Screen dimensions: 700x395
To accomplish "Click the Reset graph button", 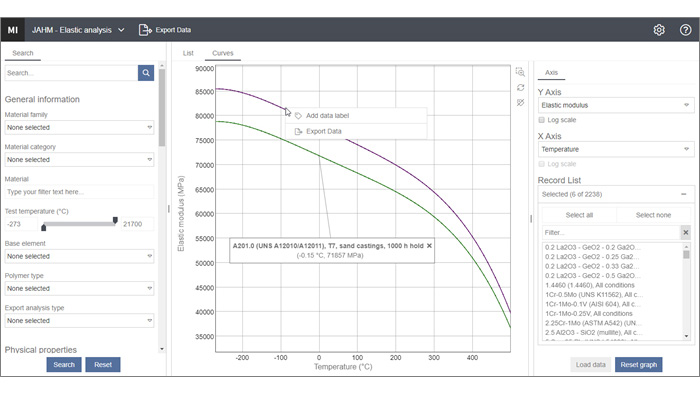I will click(x=638, y=365).
